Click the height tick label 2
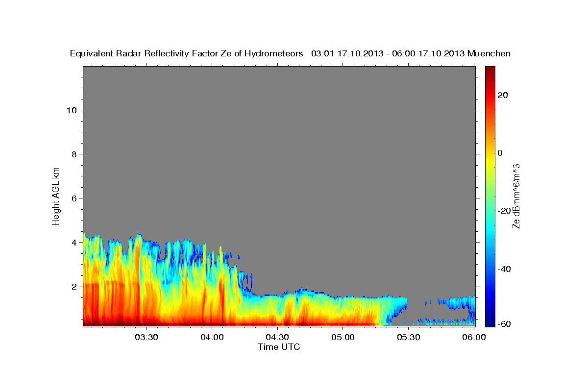Image resolution: width=588 pixels, height=392 pixels. (x=74, y=286)
